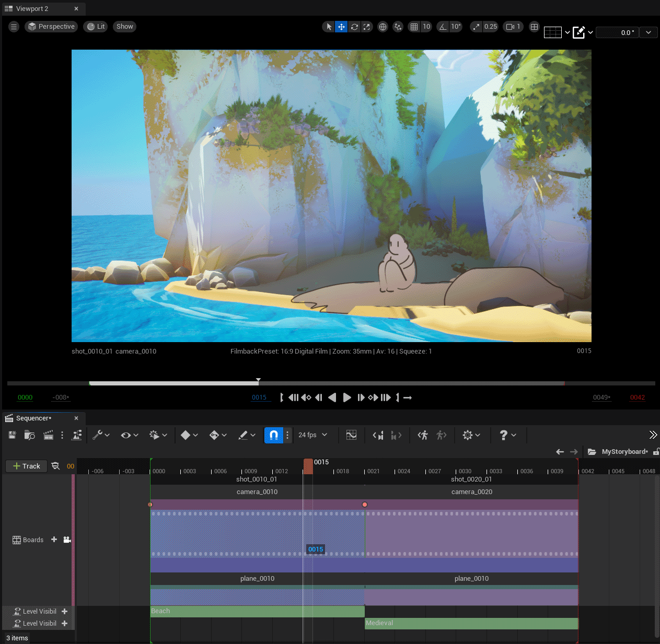Activate the Scale tool
Screen dimensions: 660x644
367,26
